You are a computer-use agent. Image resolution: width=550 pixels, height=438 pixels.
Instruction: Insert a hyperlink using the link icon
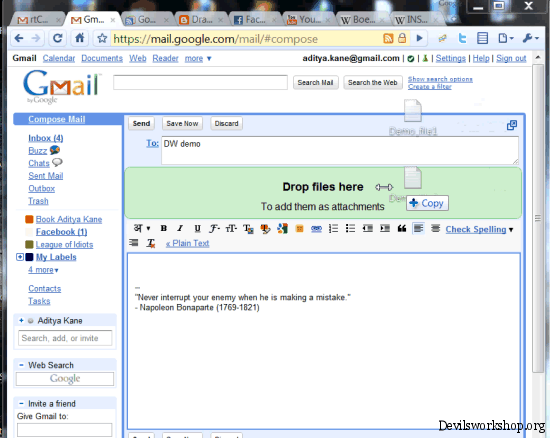click(316, 229)
